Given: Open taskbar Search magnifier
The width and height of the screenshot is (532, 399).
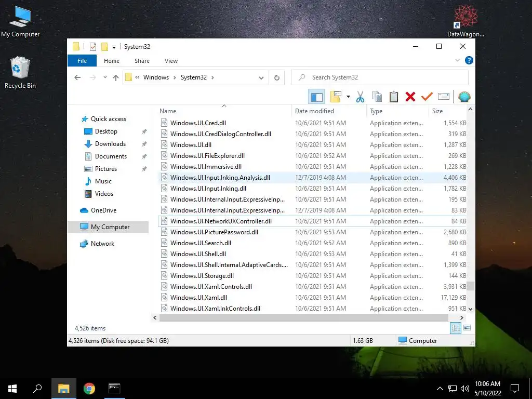Looking at the screenshot, I should [37, 389].
